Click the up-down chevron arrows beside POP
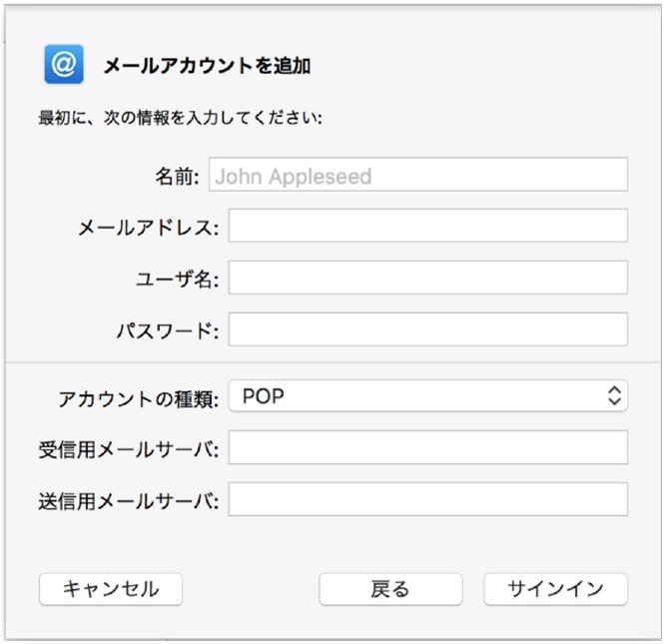Image resolution: width=664 pixels, height=644 pixels. tap(614, 395)
